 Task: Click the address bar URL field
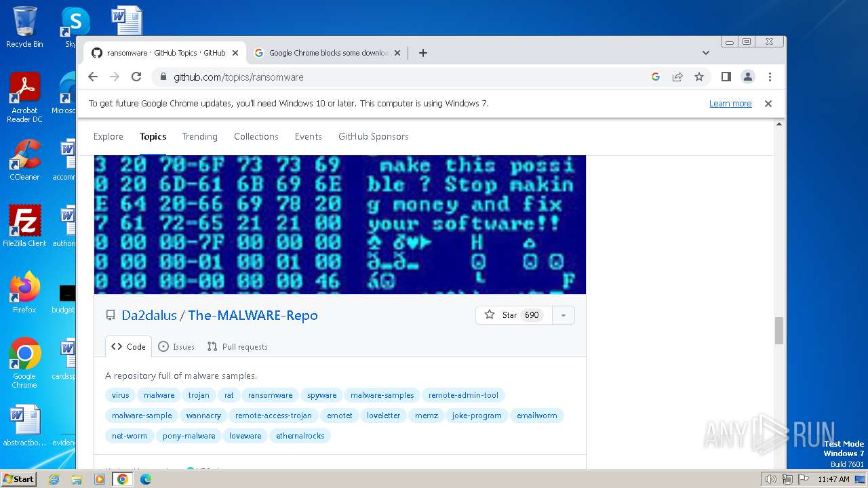(x=407, y=77)
